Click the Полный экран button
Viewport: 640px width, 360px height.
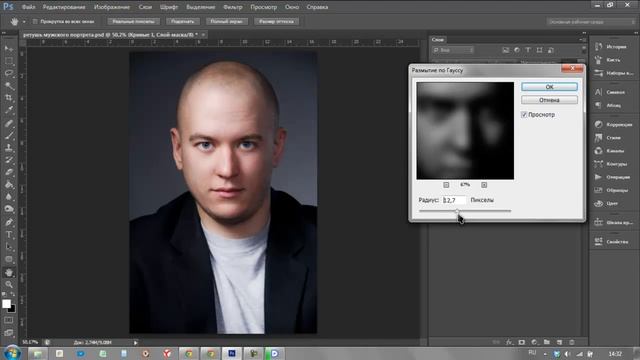pos(227,21)
